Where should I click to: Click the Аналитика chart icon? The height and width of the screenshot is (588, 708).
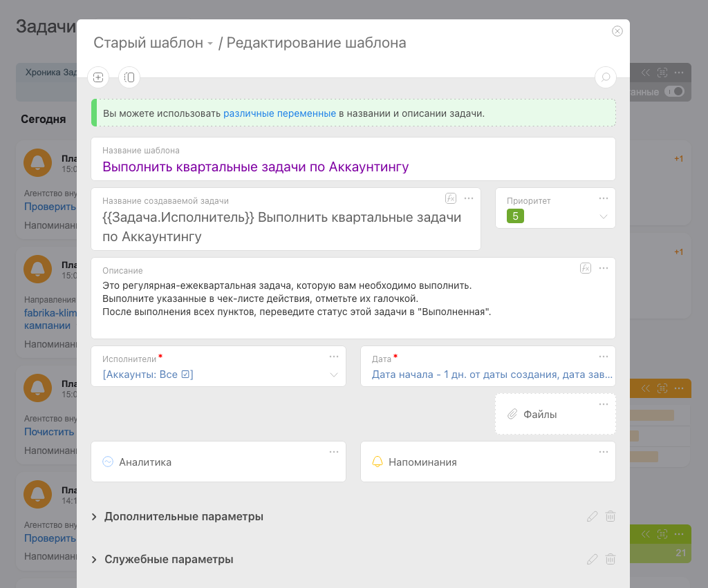(108, 462)
